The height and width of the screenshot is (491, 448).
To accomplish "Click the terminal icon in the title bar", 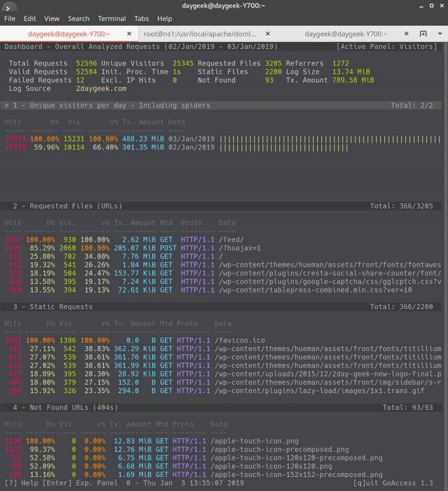I will 8,8.
